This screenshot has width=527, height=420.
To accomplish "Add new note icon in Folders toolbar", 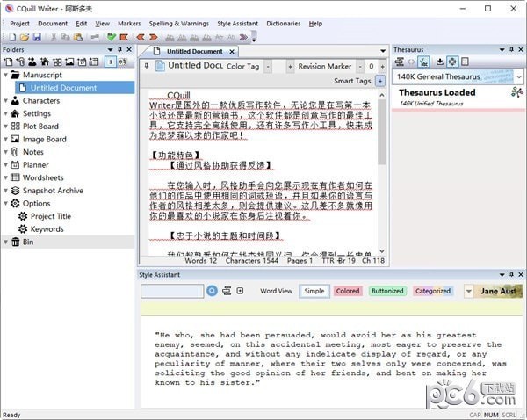I will (20, 62).
